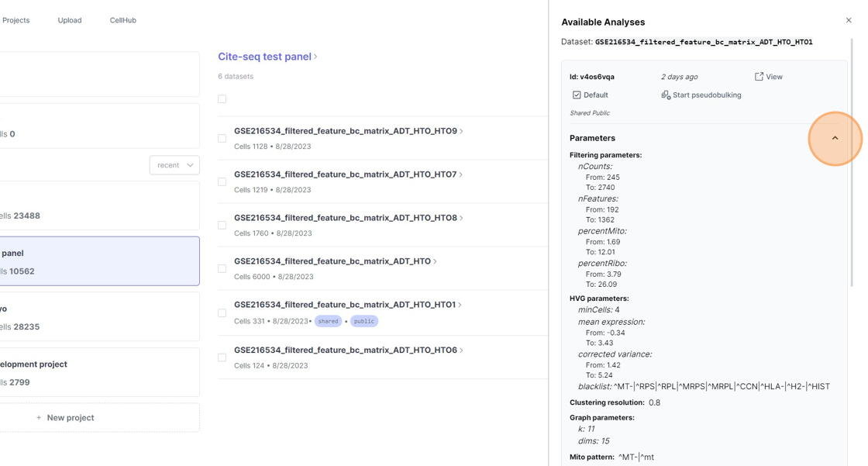This screenshot has height=466, width=868.
Task: Check the select-all datasets checkbox
Action: (222, 99)
